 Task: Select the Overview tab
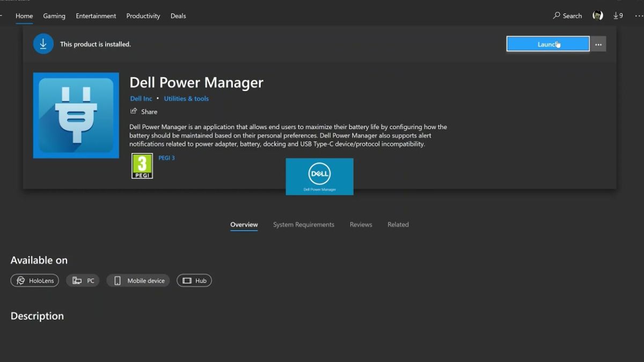point(244,225)
